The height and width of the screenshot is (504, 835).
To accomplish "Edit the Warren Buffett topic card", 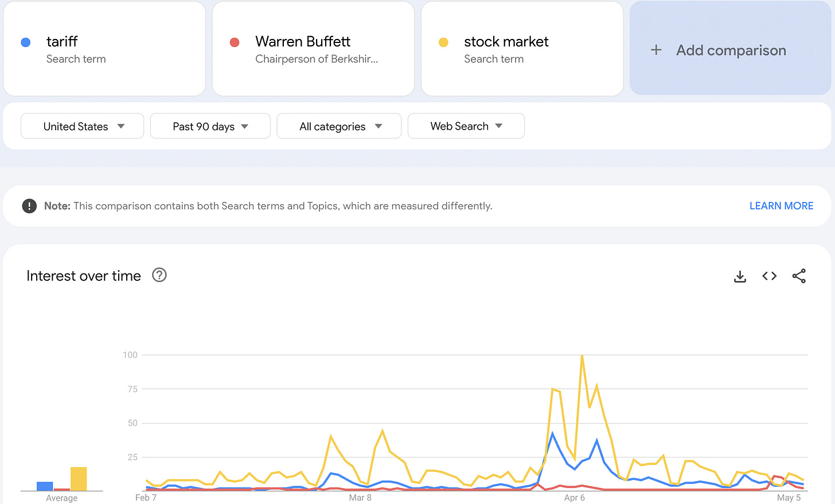I will (x=313, y=49).
